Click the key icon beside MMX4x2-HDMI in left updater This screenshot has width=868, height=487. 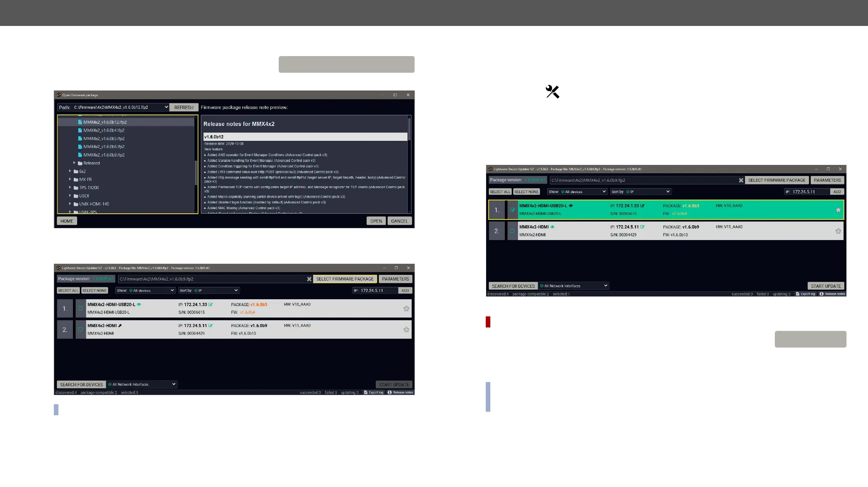120,326
